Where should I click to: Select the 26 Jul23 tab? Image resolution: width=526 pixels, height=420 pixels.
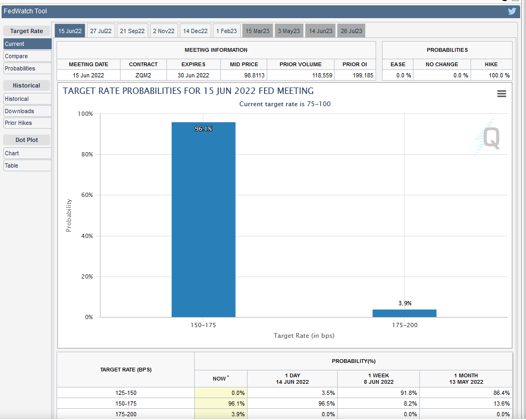click(351, 31)
